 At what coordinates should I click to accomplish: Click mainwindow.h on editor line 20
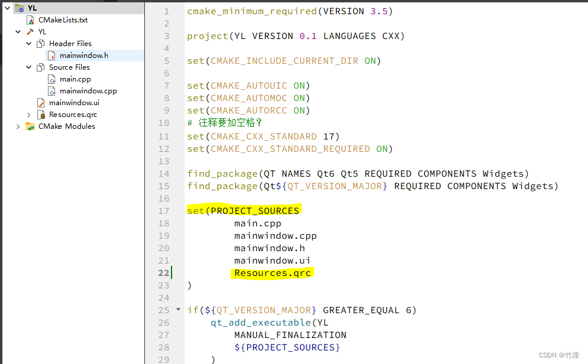tap(270, 248)
